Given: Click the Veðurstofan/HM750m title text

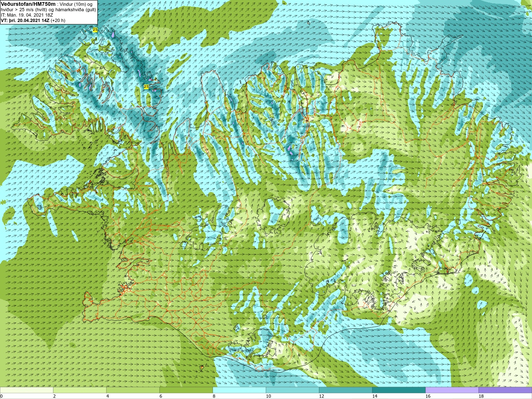Looking at the screenshot, I should 28,4.
